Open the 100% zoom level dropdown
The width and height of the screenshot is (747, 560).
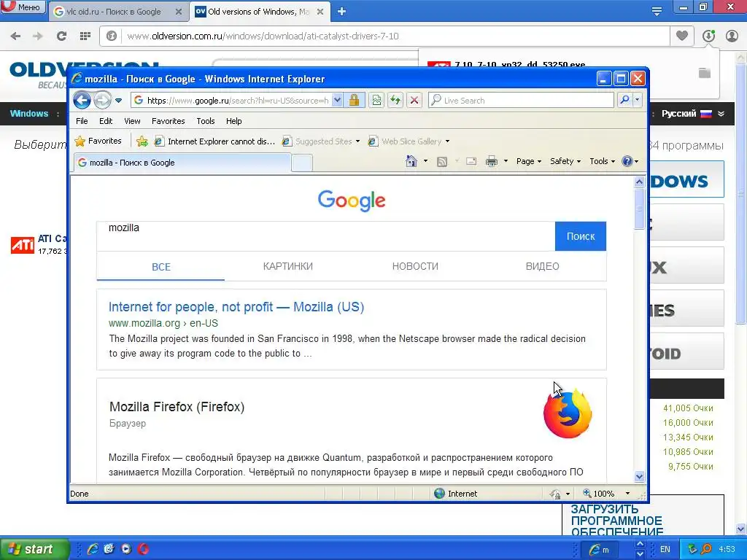point(627,494)
